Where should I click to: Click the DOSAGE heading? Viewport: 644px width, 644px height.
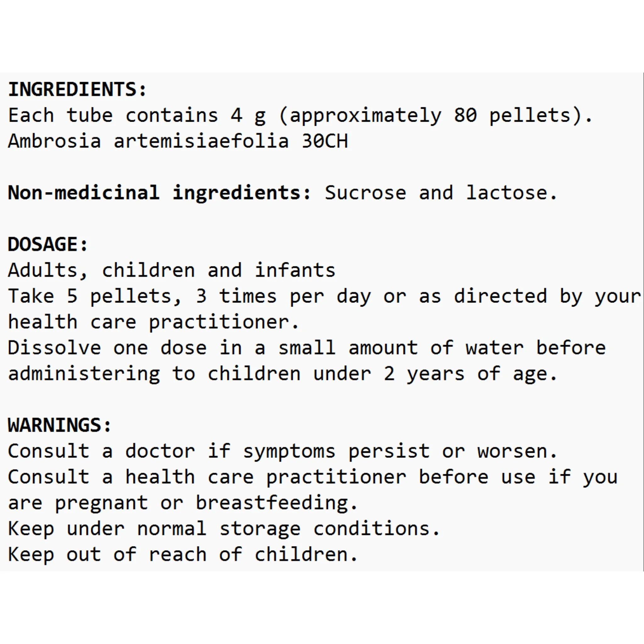(x=48, y=244)
